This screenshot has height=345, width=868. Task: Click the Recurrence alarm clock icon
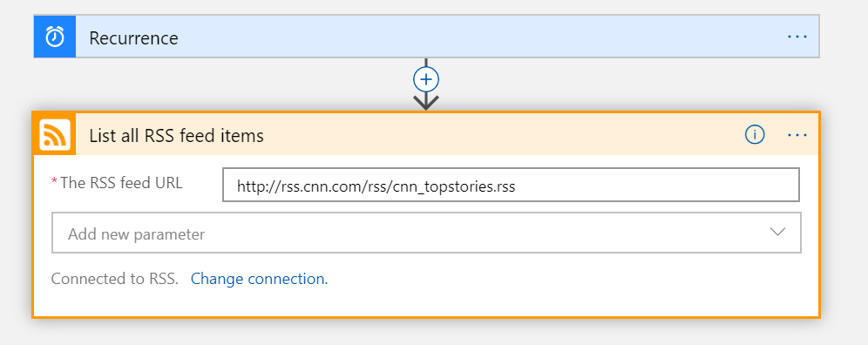coord(54,37)
